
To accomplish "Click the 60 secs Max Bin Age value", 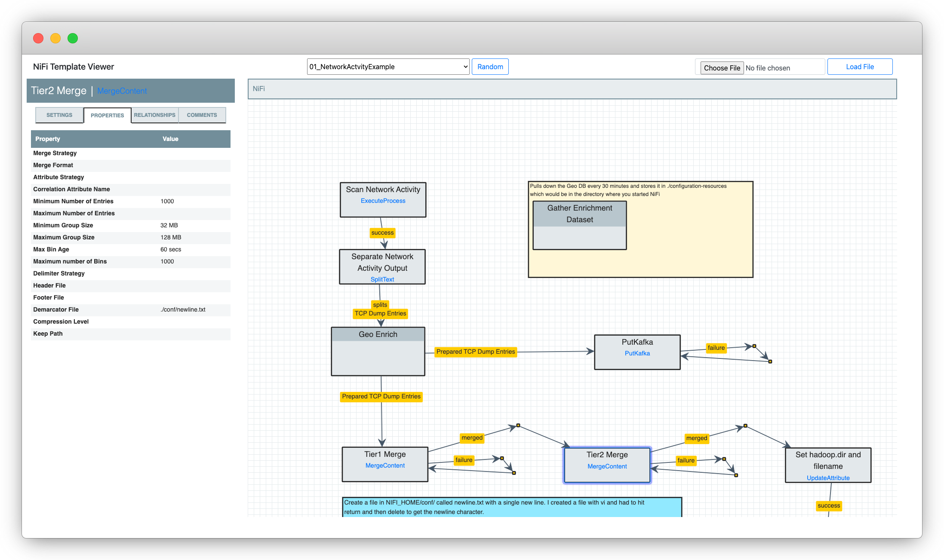I will pyautogui.click(x=171, y=249).
